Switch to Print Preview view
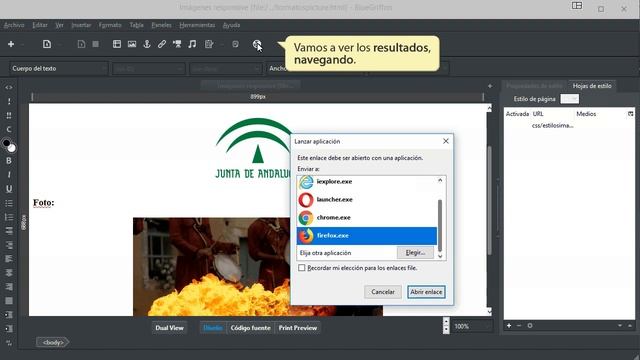Viewport: 640px width, 360px height. click(x=298, y=328)
